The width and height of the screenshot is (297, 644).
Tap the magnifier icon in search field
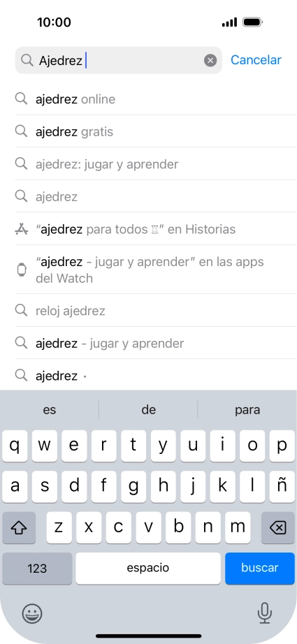click(x=27, y=60)
